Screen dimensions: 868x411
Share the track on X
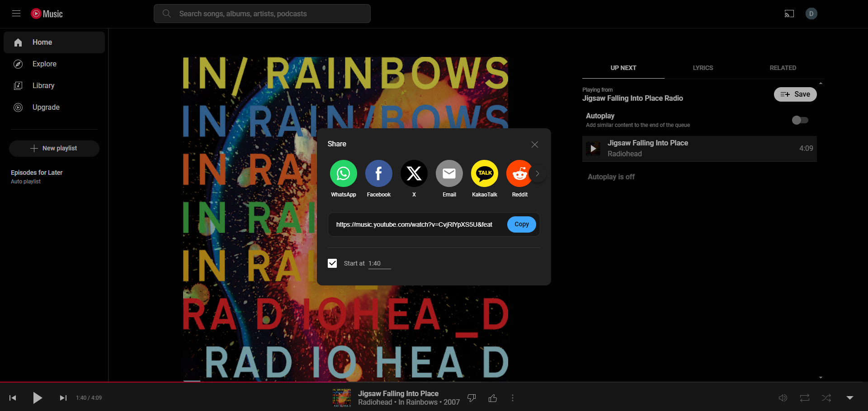pos(414,173)
